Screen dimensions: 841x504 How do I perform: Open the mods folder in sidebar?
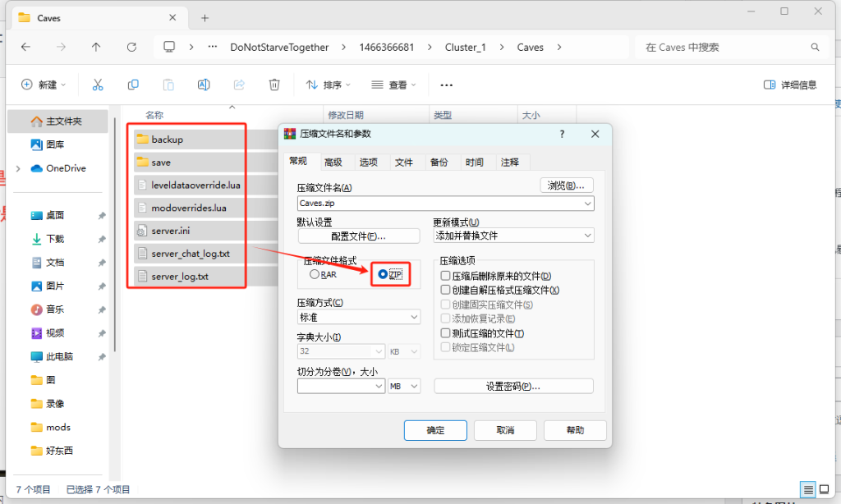[x=58, y=428]
